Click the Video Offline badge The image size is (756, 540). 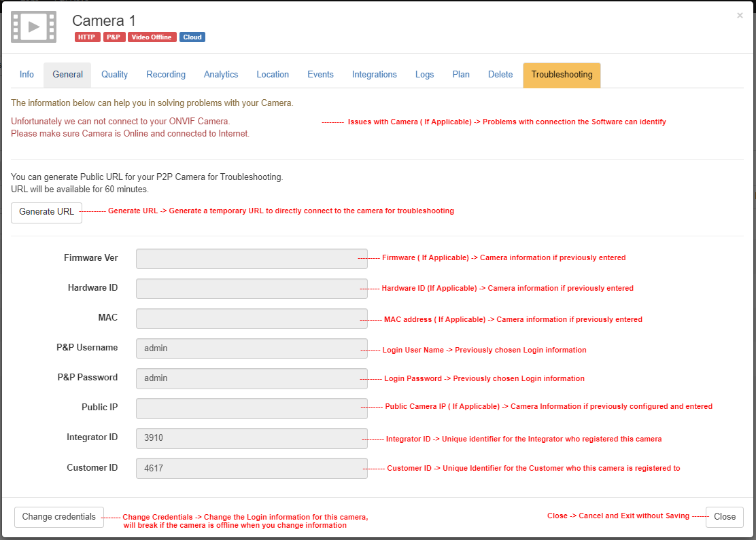pyautogui.click(x=152, y=37)
